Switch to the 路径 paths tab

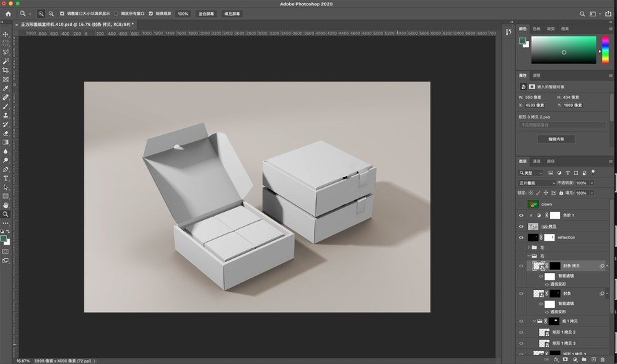click(551, 161)
